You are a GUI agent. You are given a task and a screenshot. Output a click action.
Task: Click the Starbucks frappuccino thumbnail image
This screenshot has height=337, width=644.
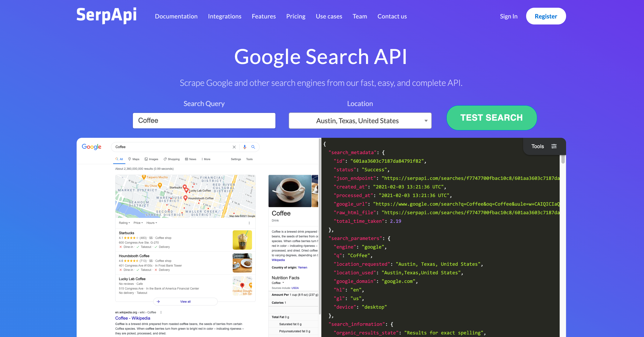click(242, 240)
